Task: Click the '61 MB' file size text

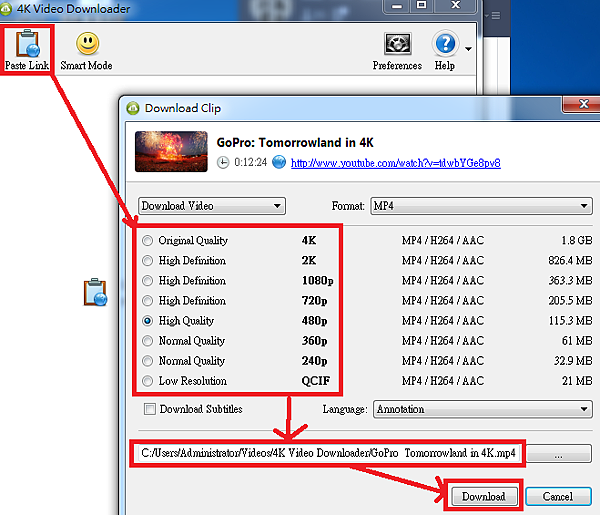Action: click(577, 341)
